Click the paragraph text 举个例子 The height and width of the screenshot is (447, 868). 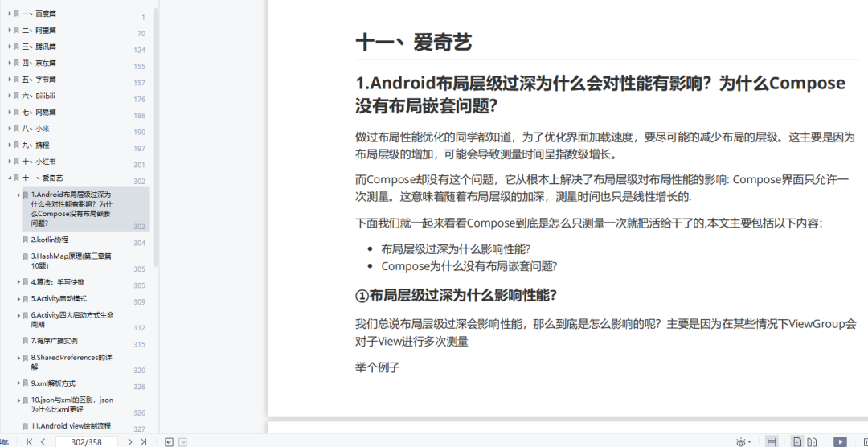(378, 367)
